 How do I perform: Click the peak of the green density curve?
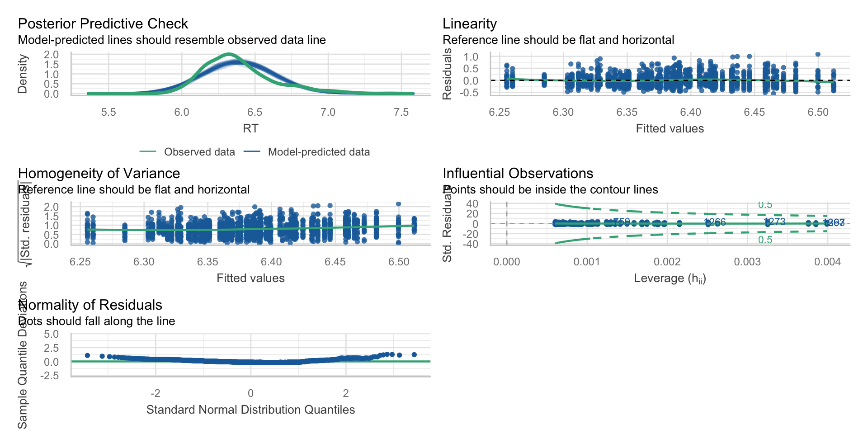[228, 54]
